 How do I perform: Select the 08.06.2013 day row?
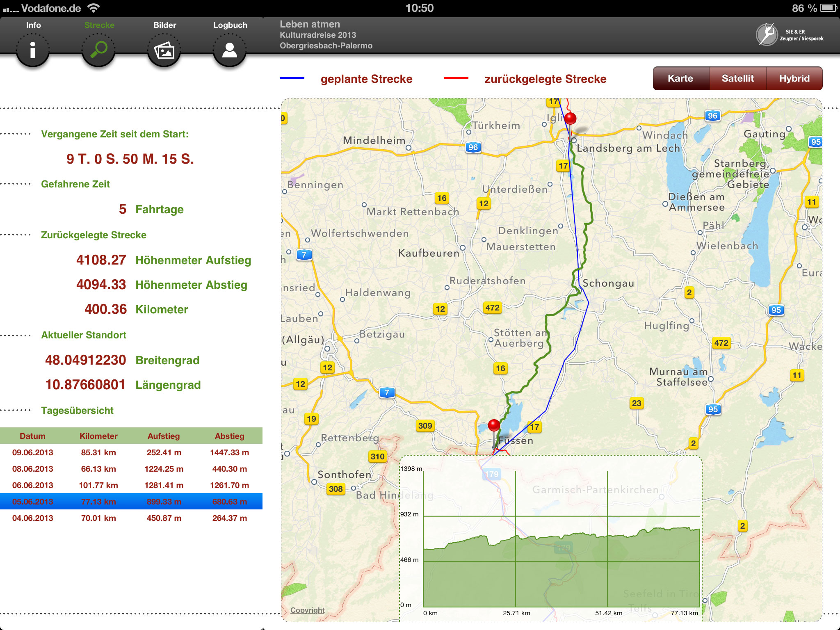(131, 469)
